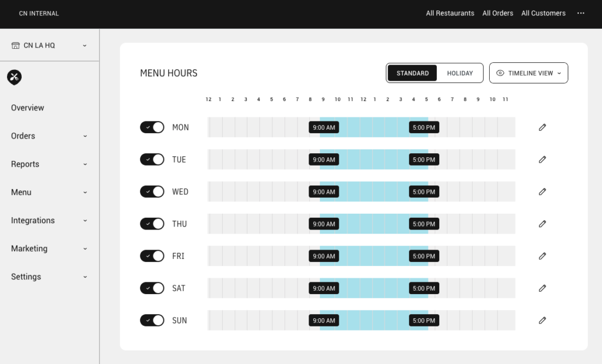Viewport: 602px width, 364px height.
Task: Expand the CN LA HQ location selector
Action: coord(49,45)
